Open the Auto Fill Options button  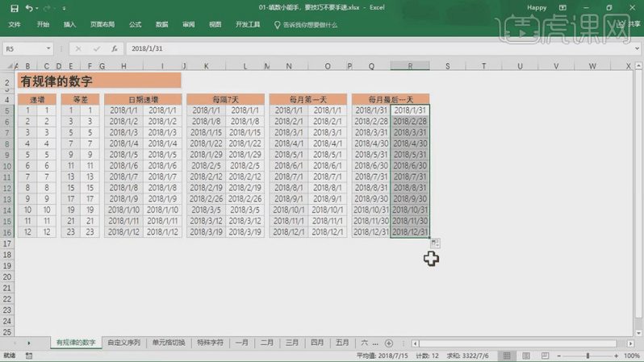click(435, 243)
